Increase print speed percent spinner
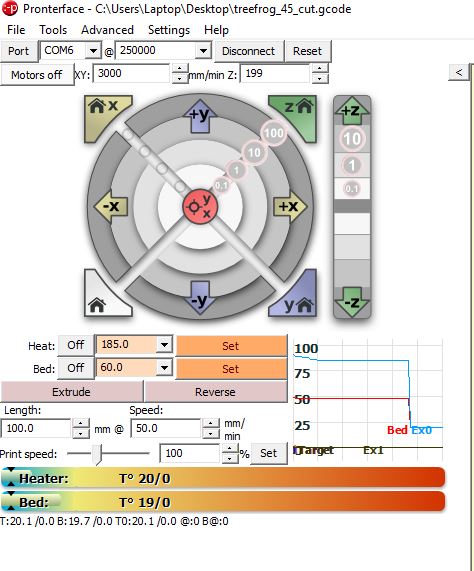Screen dimensions: 474x571 coord(230,449)
